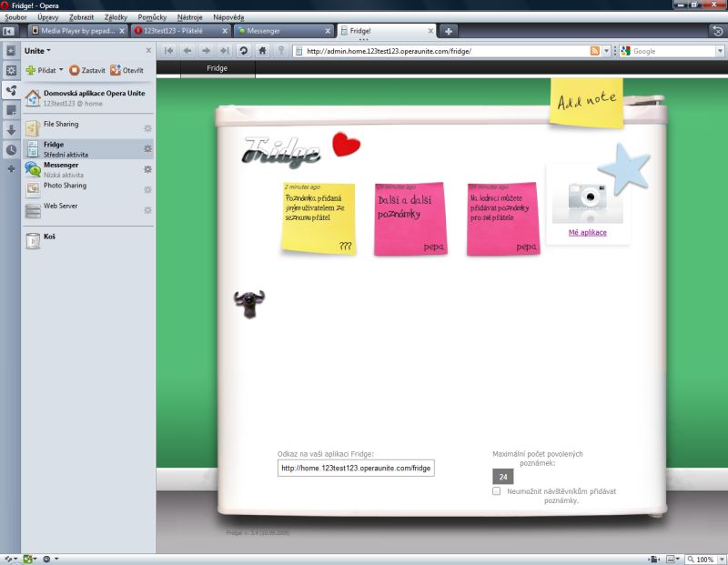728x565 pixels.
Task: Select Domovská aplikace Opera Unite item
Action: [x=88, y=97]
